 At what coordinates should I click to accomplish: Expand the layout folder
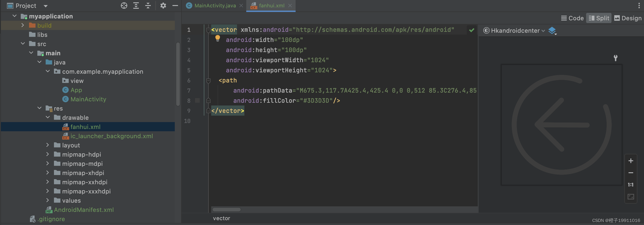coord(48,145)
